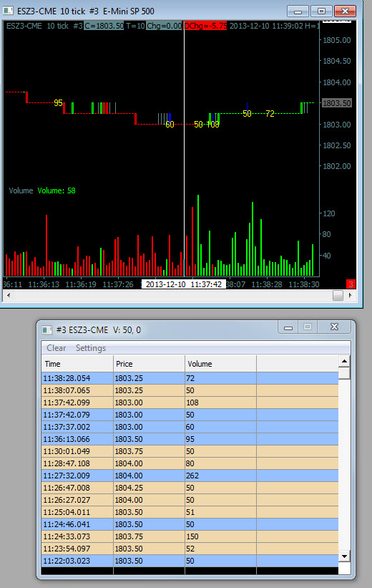
Task: Select the 11:24:46.041 time cell
Action: tap(77, 524)
